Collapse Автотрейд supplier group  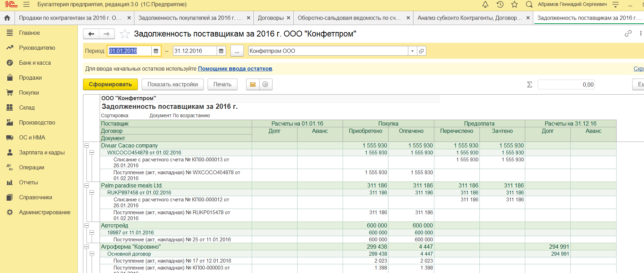86,226
